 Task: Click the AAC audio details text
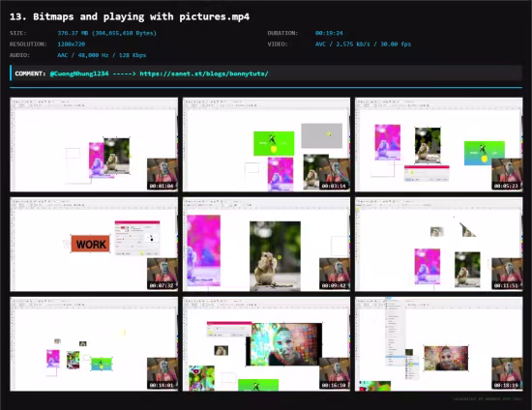[x=102, y=55]
